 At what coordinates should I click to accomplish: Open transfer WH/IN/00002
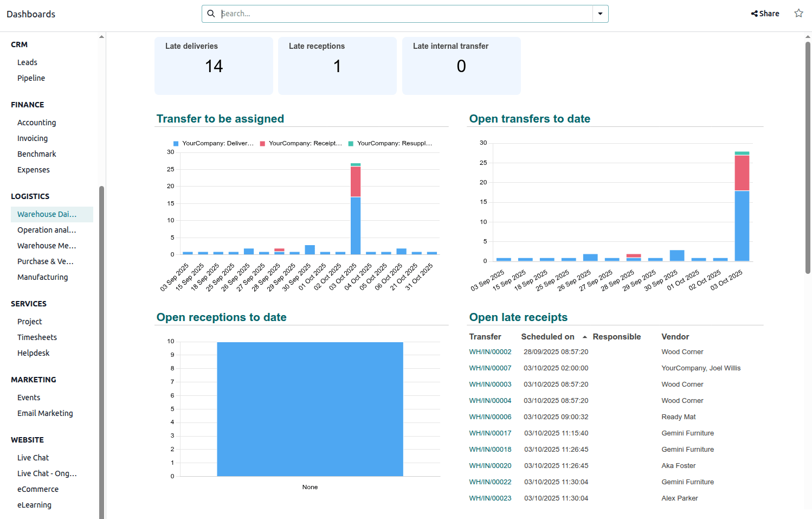(x=490, y=351)
